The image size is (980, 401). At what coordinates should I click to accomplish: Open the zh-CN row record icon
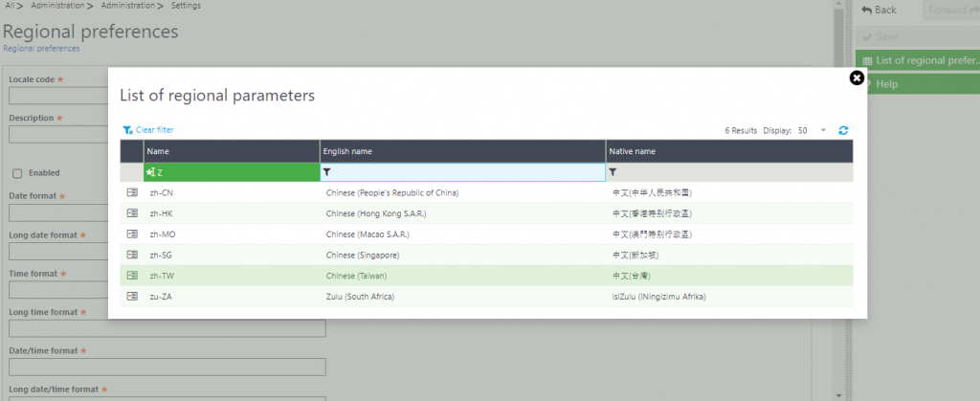[132, 193]
